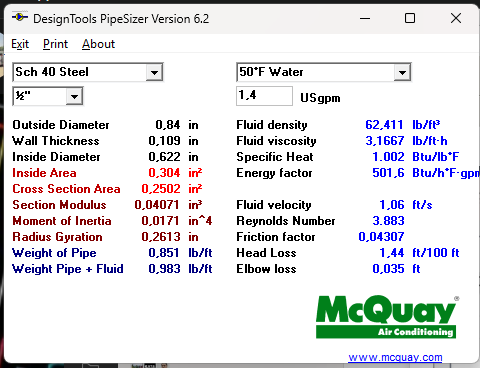This screenshot has width=480, height=368.
Task: Click the Outside Diameter label
Action: 61,125
